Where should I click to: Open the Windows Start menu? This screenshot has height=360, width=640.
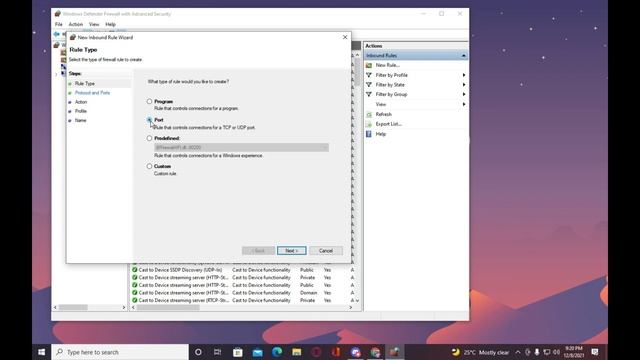[42, 352]
